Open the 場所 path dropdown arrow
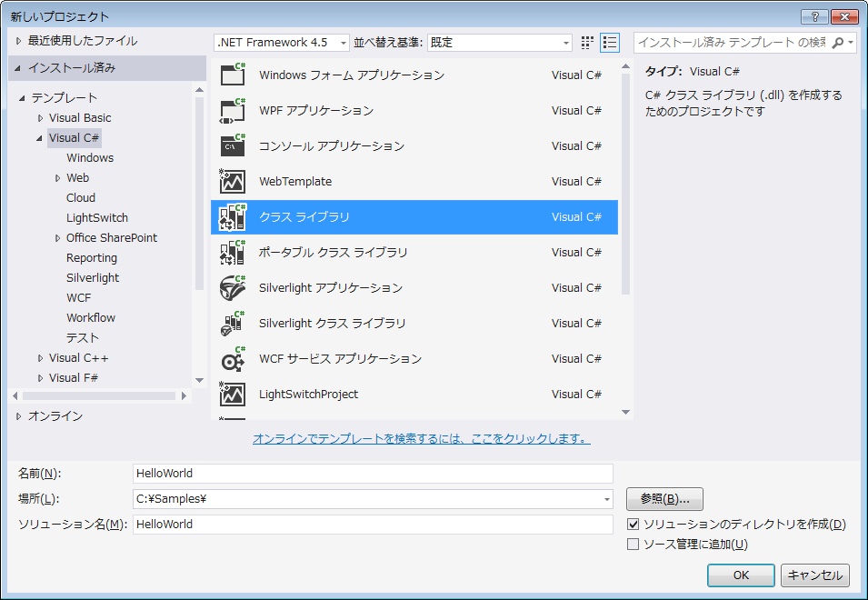Viewport: 868px width, 600px height. pos(607,499)
